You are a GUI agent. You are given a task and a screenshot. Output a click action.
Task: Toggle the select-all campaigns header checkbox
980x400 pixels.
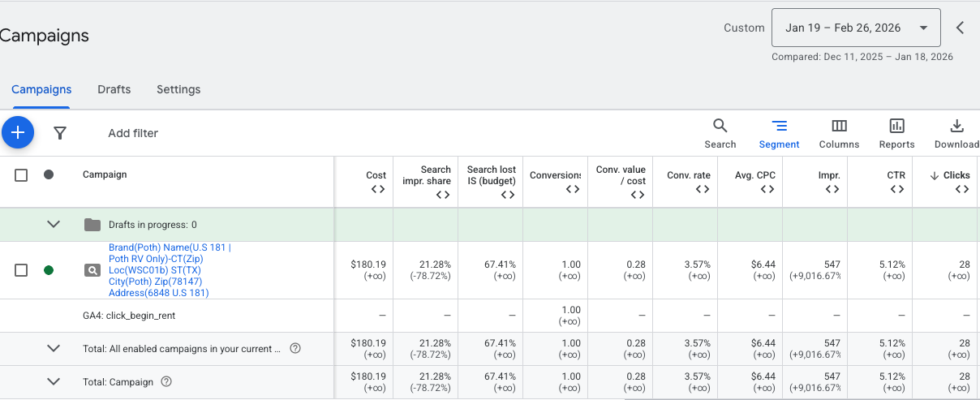click(x=22, y=175)
